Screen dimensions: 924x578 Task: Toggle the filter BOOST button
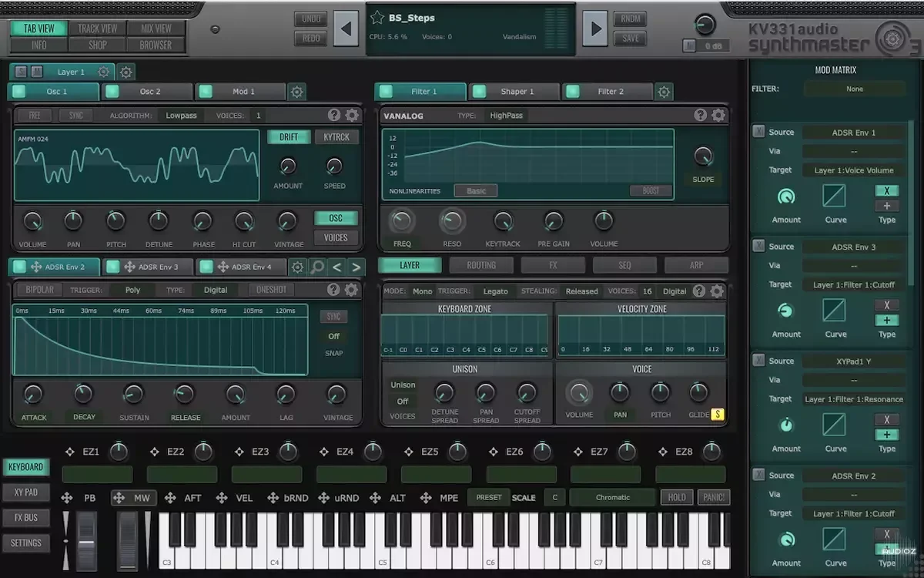(651, 190)
